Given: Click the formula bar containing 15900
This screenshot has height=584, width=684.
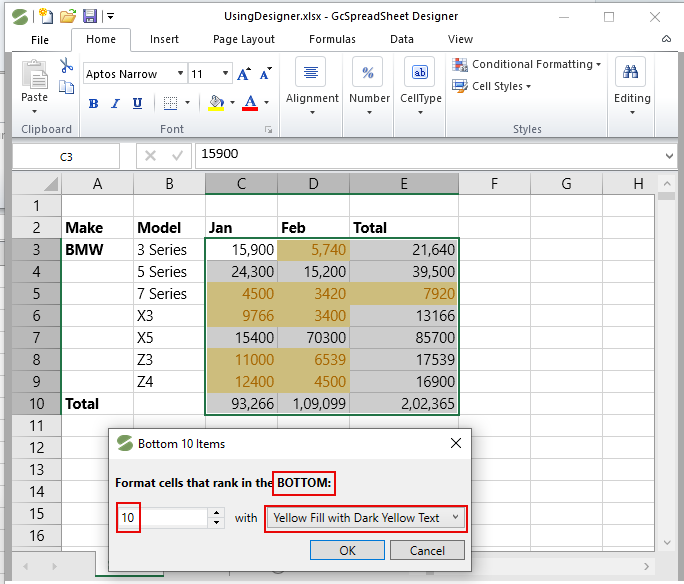Looking at the screenshot, I should coord(429,155).
